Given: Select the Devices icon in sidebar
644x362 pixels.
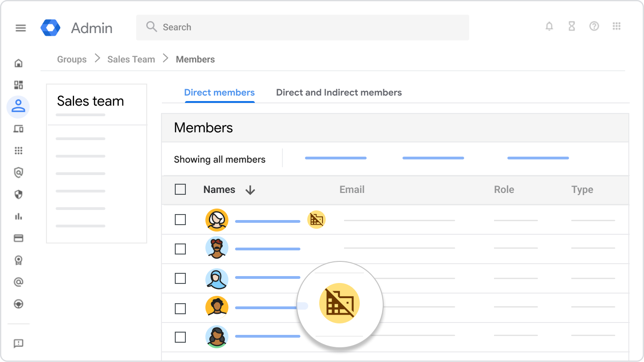Looking at the screenshot, I should coord(18,129).
